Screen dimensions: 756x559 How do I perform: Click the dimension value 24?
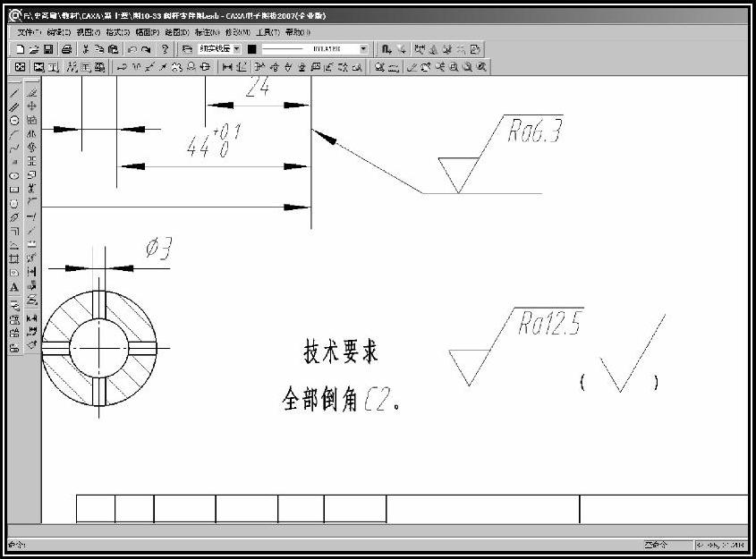(x=258, y=87)
